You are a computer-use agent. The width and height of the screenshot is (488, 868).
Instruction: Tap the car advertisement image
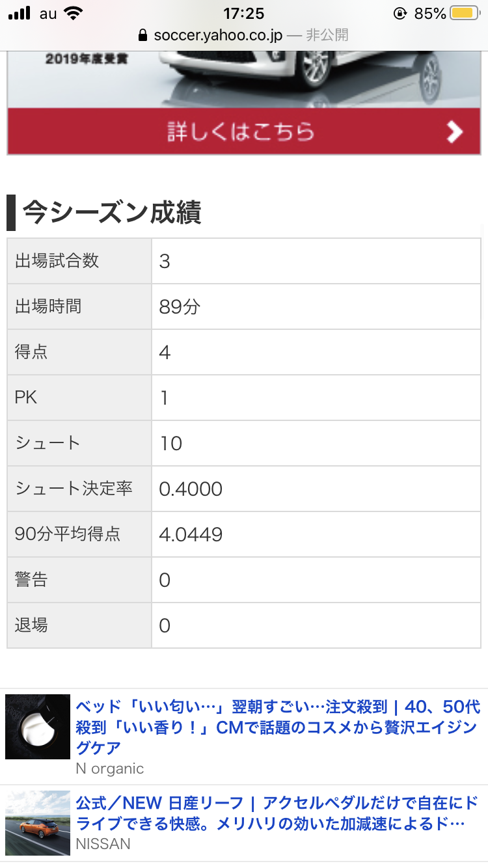(244, 79)
